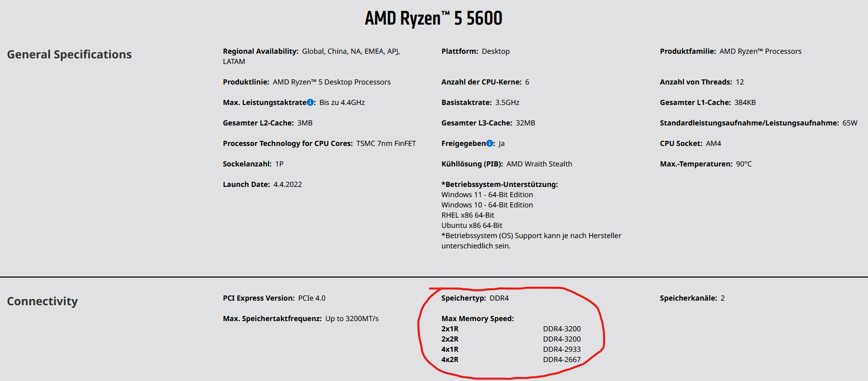Click Windows 11 - 64-Bit Edition entry
Image resolution: width=868 pixels, height=381 pixels.
tap(487, 195)
